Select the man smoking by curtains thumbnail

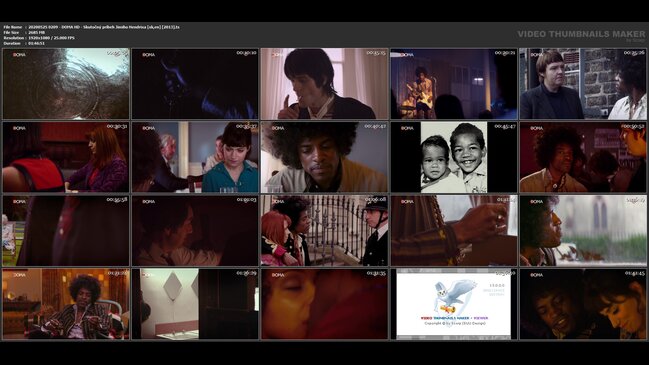tap(324, 84)
